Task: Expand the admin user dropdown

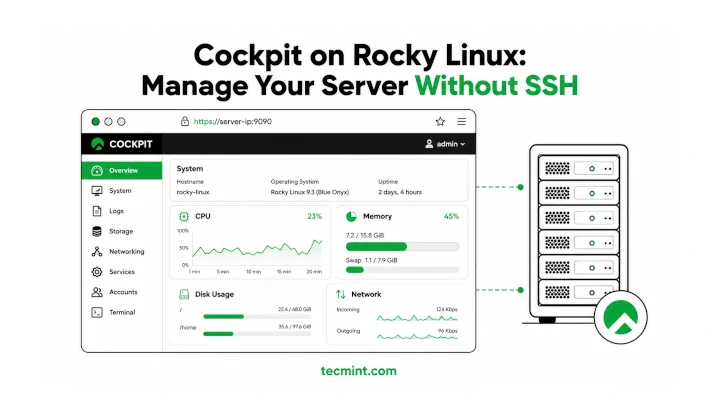Action: 445,144
